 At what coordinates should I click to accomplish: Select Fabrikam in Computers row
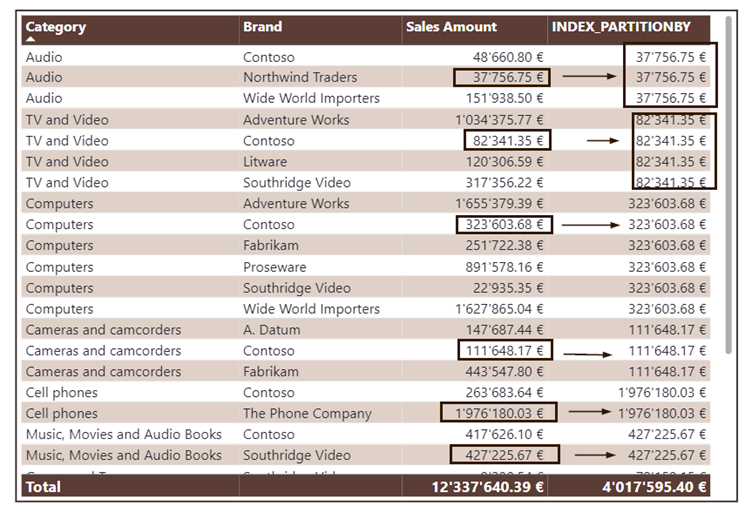[270, 245]
